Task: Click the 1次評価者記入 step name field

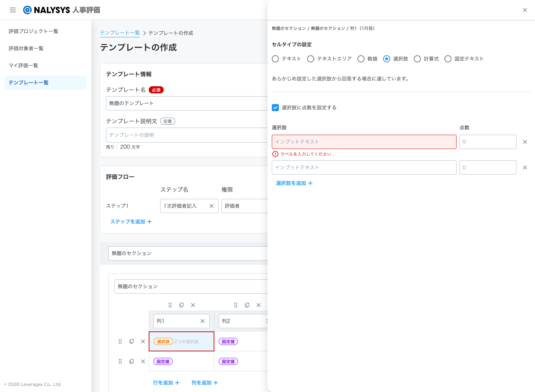Action: click(x=189, y=206)
